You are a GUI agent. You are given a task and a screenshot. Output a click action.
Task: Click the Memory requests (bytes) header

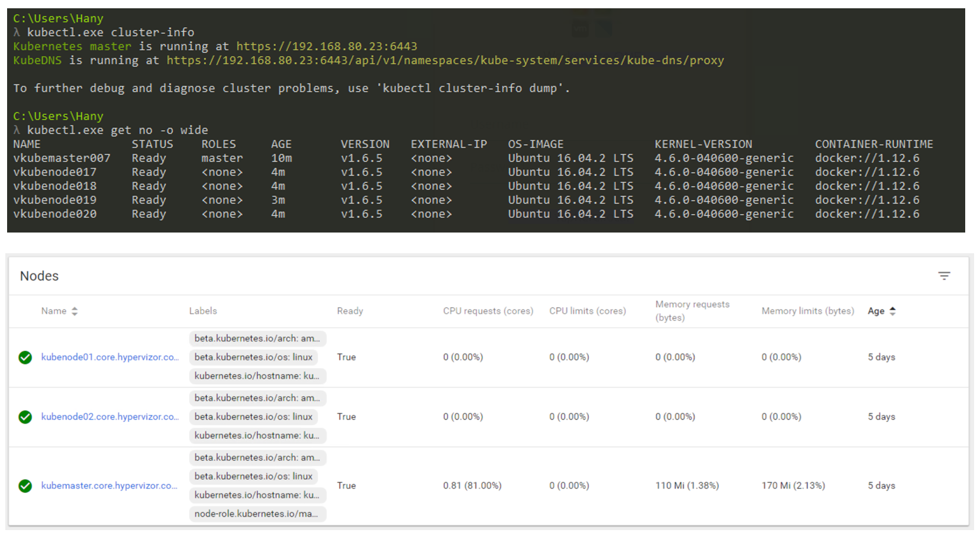(x=692, y=311)
